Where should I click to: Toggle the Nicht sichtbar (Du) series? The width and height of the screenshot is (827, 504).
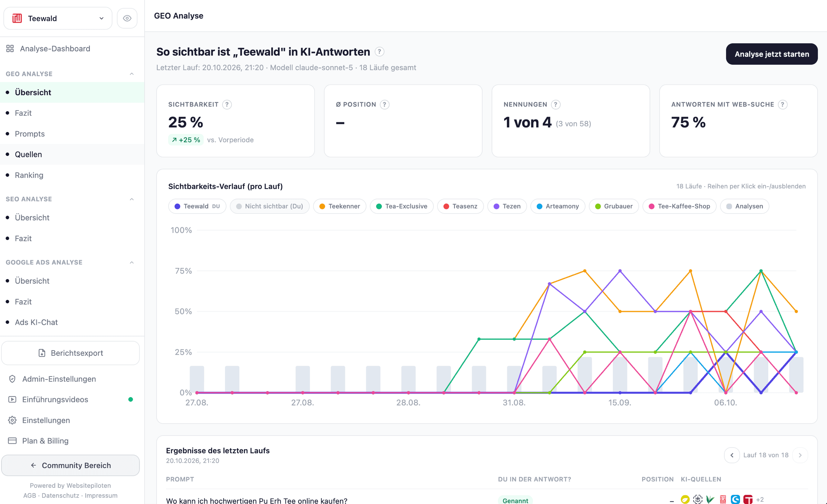pos(269,206)
